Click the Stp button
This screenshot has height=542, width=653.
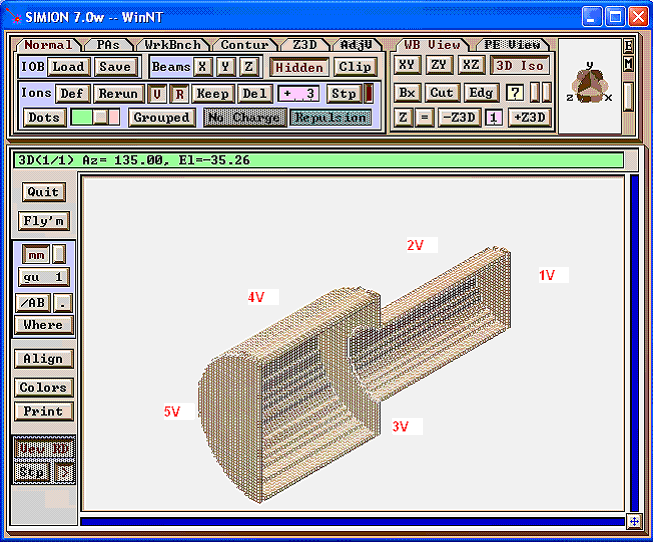pos(344,94)
